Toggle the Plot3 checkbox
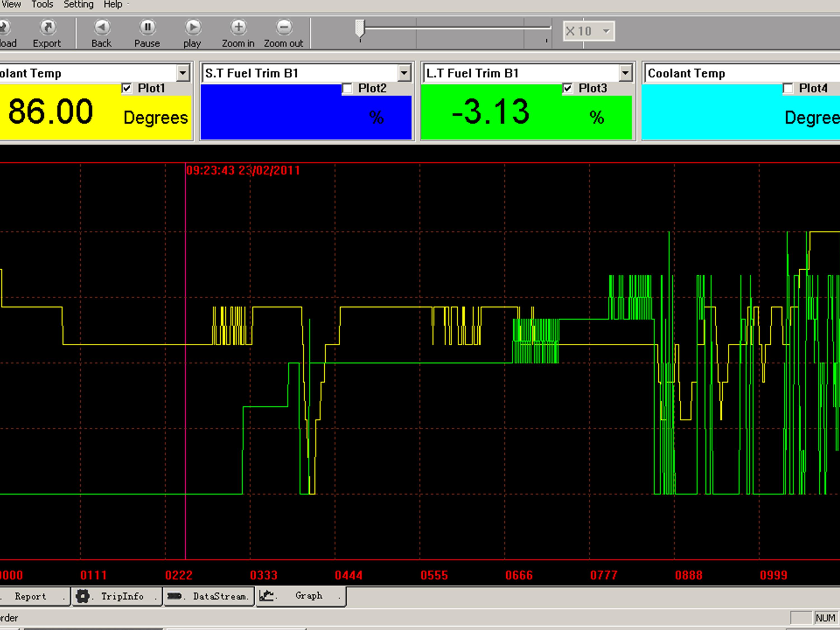Image resolution: width=840 pixels, height=630 pixels. (567, 88)
